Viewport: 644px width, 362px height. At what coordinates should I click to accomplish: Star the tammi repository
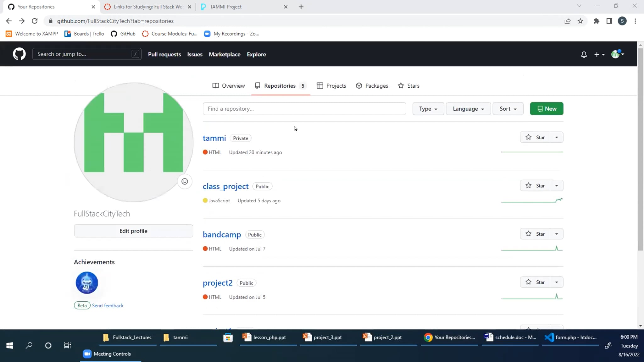535,137
